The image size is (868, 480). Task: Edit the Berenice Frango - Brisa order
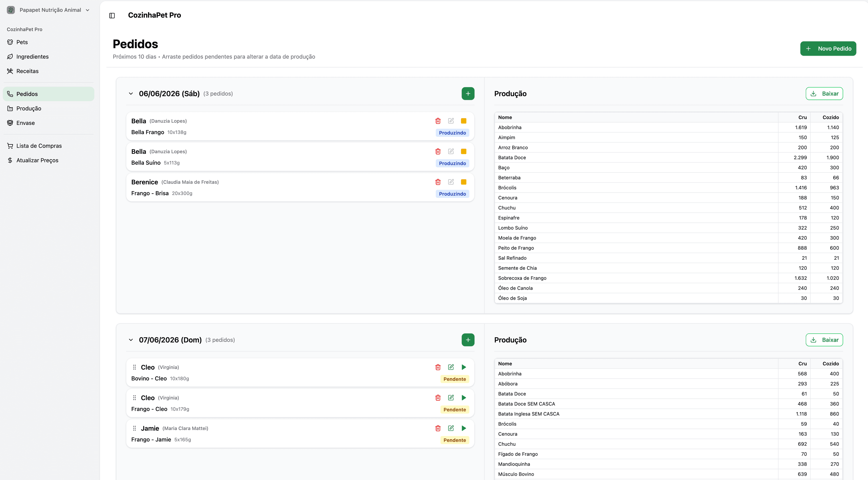pyautogui.click(x=451, y=182)
